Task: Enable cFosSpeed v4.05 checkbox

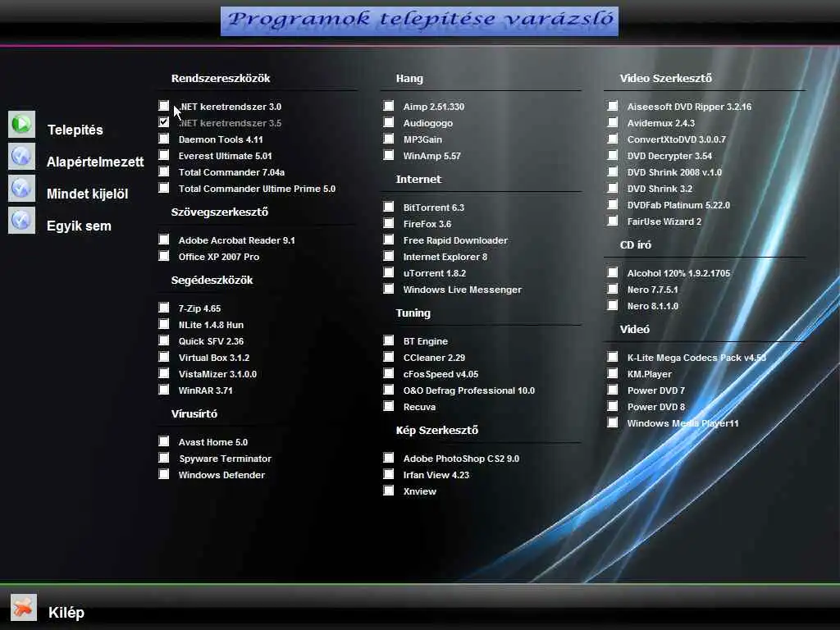Action: pos(389,373)
